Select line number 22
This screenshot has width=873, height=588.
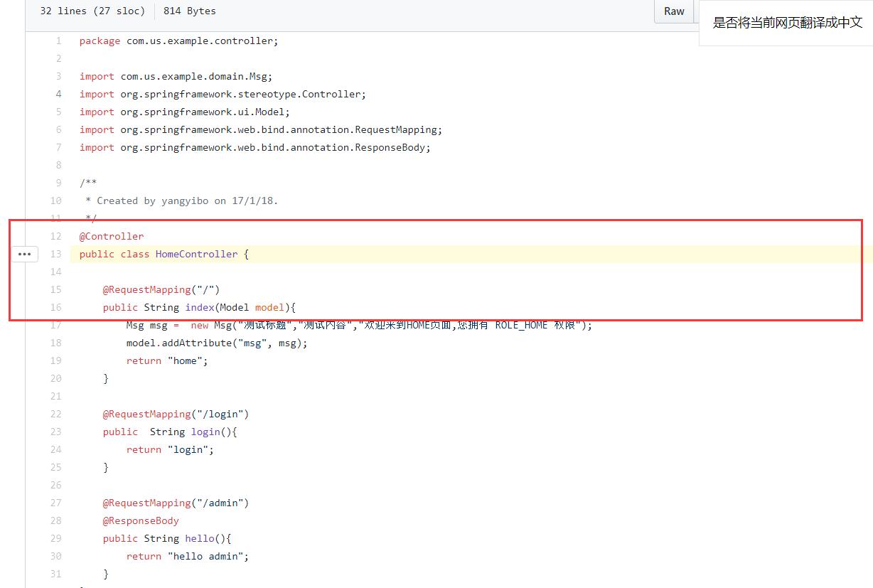point(56,415)
